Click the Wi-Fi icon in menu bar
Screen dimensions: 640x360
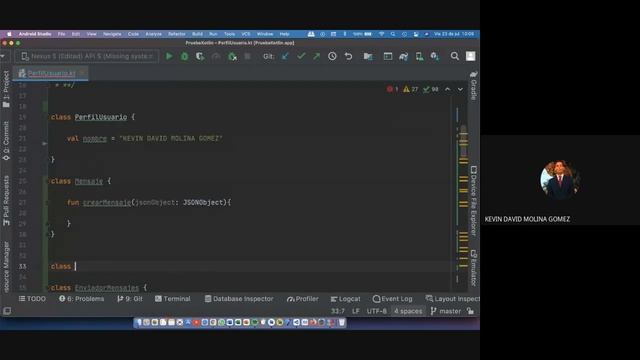coord(382,34)
